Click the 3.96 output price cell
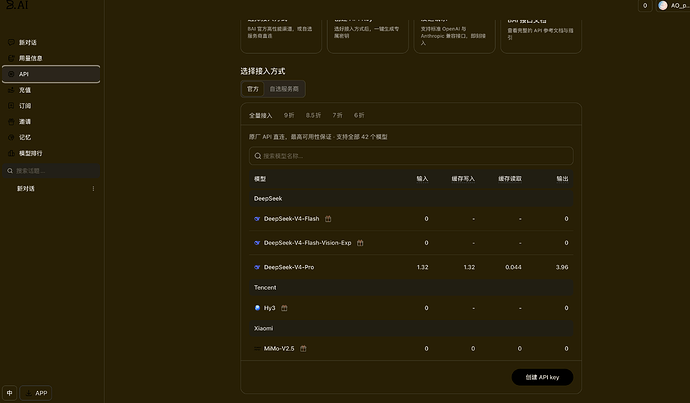The height and width of the screenshot is (403, 690). coord(562,267)
